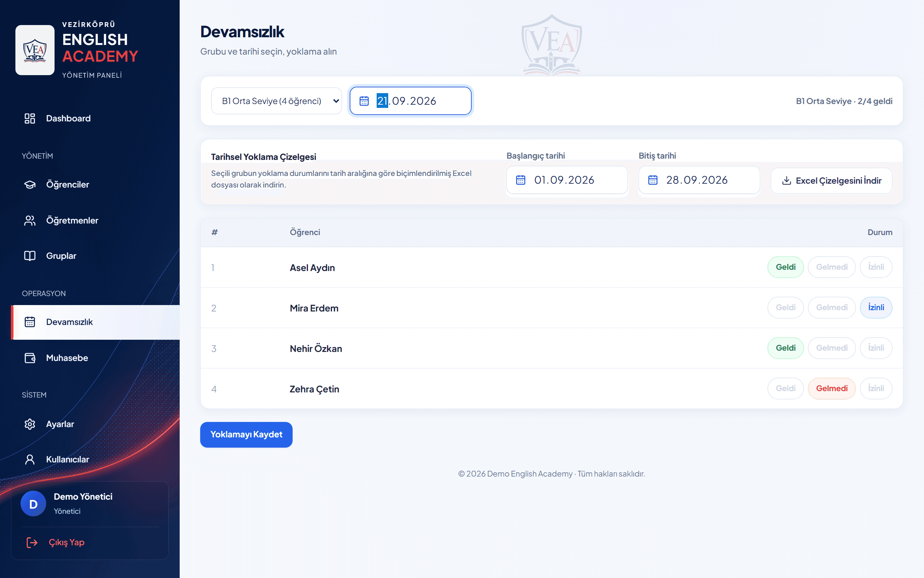This screenshot has width=924, height=578.
Task: Click student name Zehra Çetin
Action: (314, 389)
